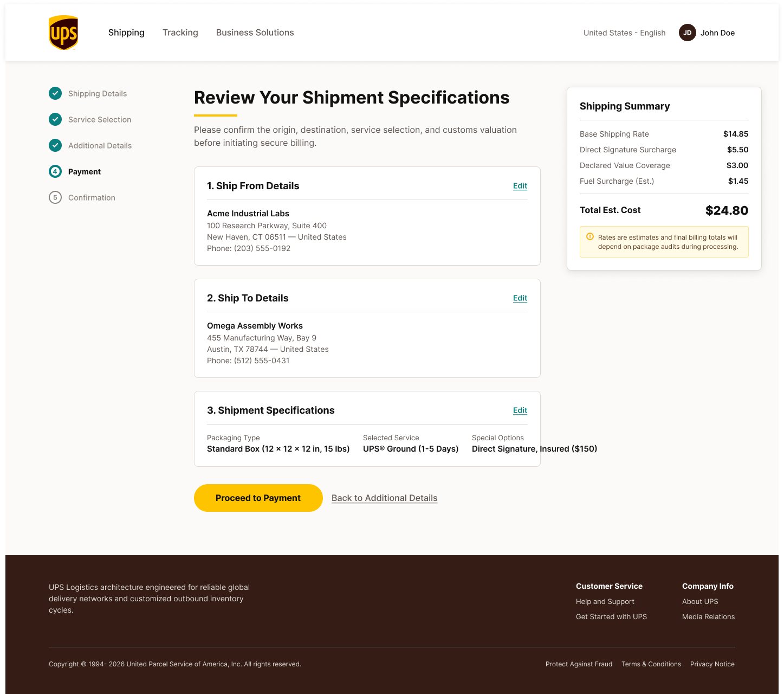
Task: Click Direct Signature Surcharge label
Action: [x=628, y=149]
